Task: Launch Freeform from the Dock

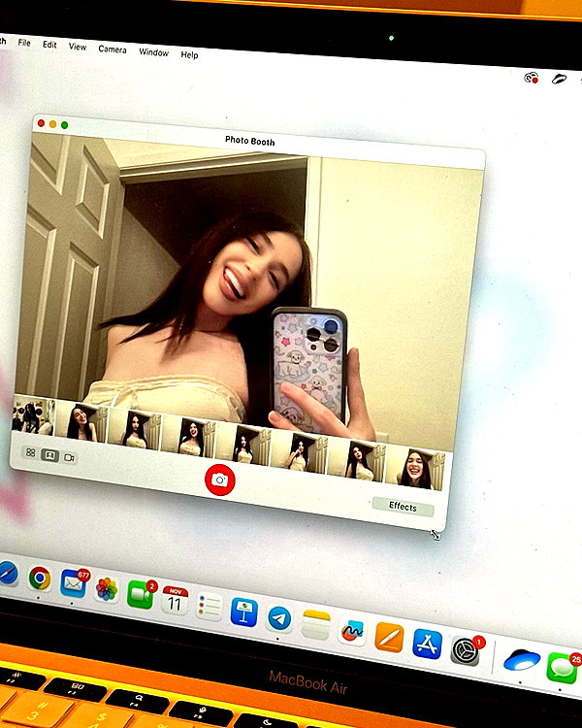Action: point(351,632)
